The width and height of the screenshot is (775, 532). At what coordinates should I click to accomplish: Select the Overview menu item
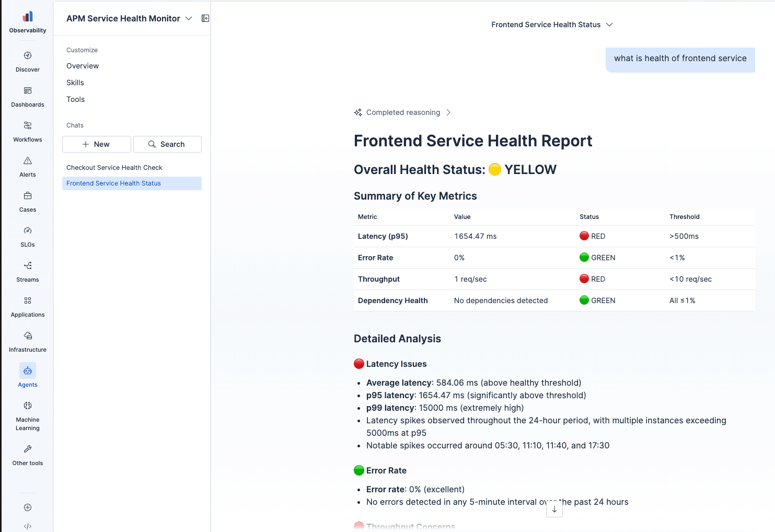pyautogui.click(x=83, y=66)
